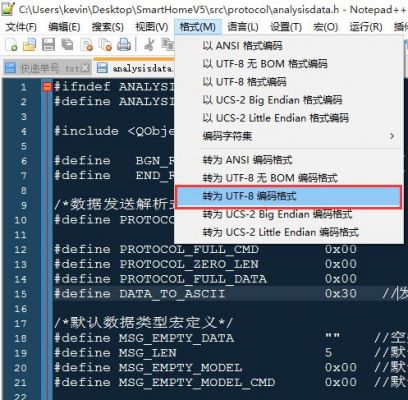
Task: Click the #ifndef text on line 1
Action: tap(82, 87)
